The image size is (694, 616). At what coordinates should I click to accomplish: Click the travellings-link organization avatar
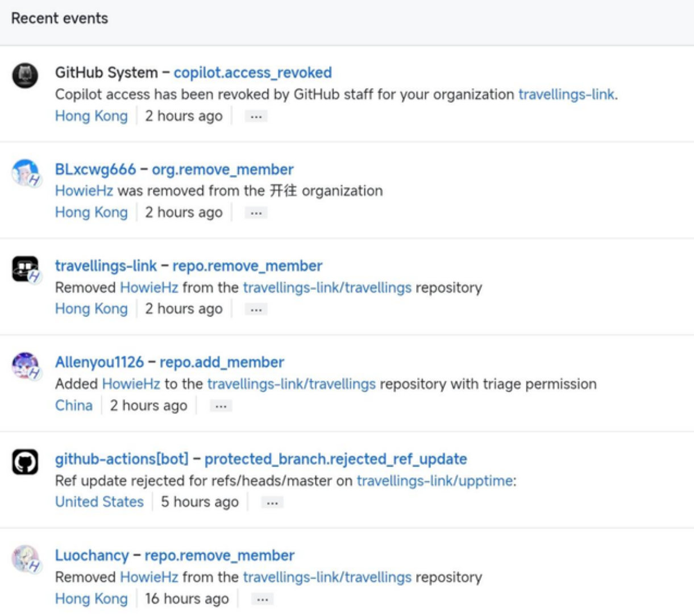pyautogui.click(x=25, y=268)
